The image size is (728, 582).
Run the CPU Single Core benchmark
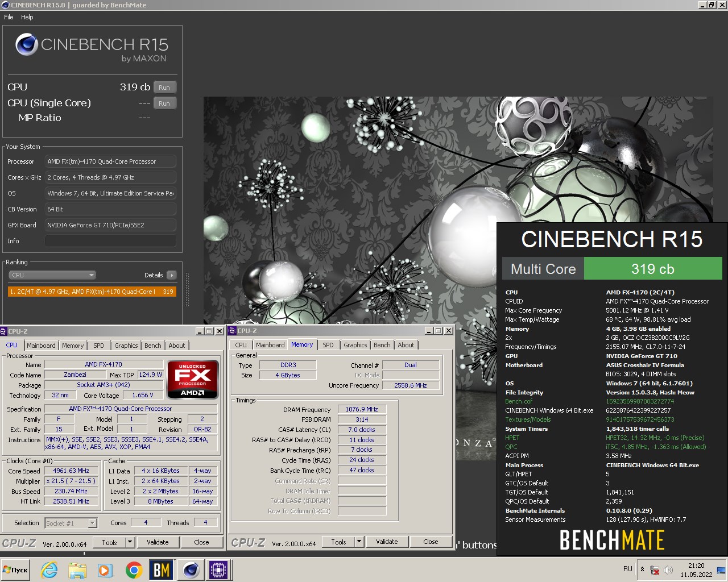tap(164, 103)
